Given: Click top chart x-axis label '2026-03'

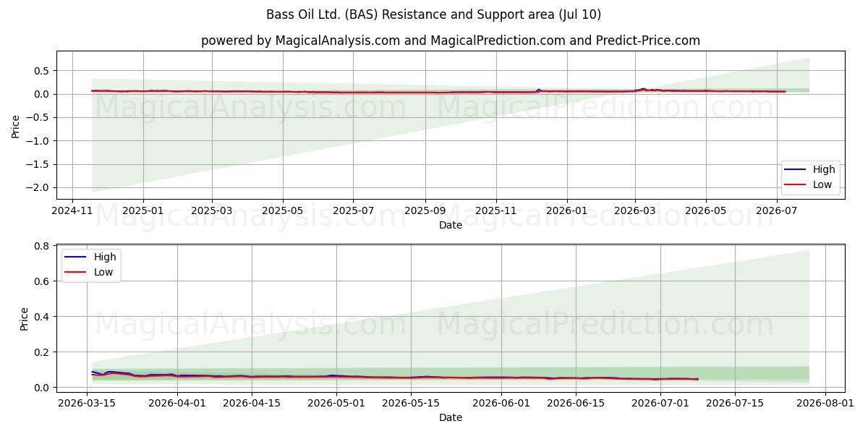Looking at the screenshot, I should (635, 210).
